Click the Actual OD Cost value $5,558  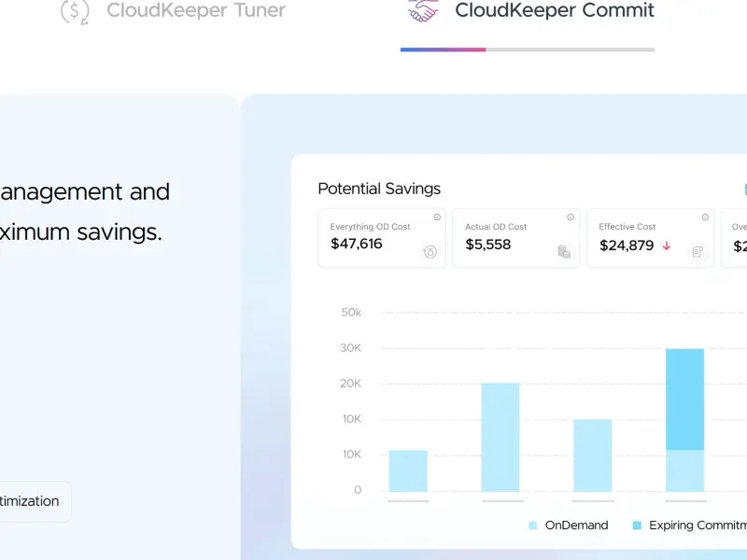(x=487, y=245)
